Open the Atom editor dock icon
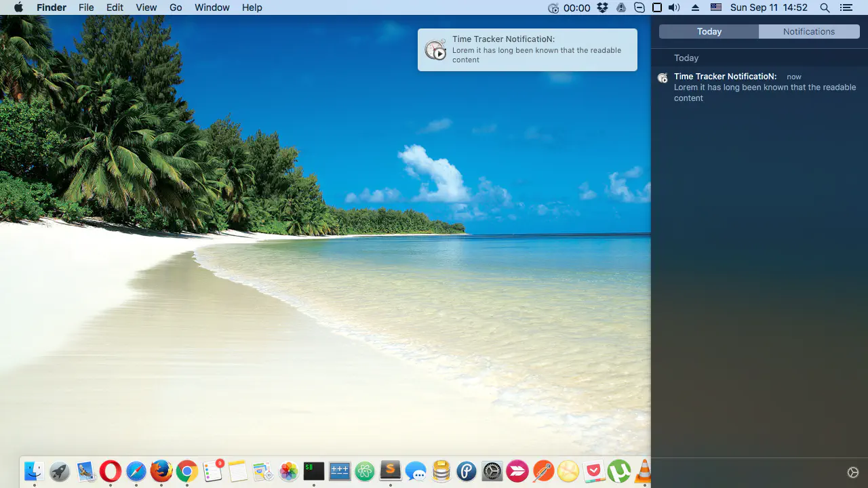This screenshot has width=868, height=488. click(365, 470)
